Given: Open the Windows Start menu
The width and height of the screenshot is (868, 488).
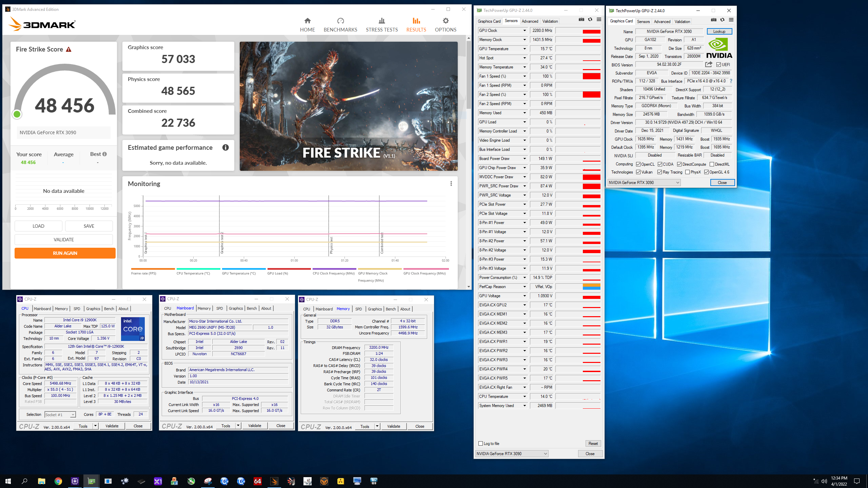Looking at the screenshot, I should coord(8,481).
